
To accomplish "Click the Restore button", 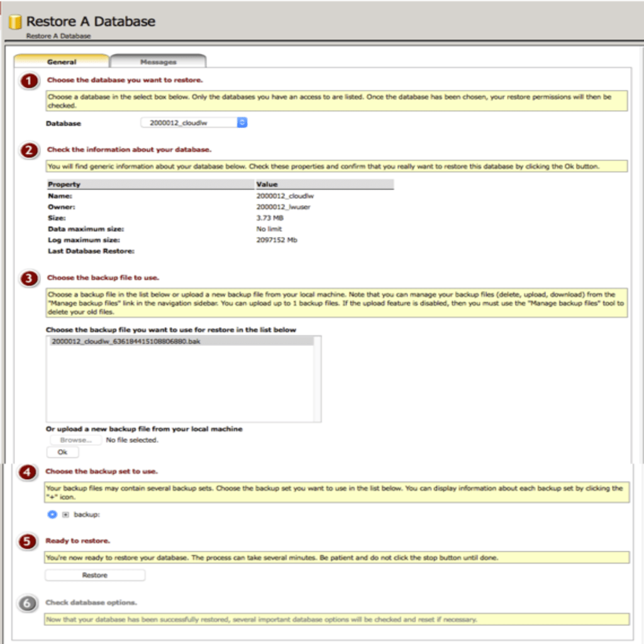I will tap(95, 575).
